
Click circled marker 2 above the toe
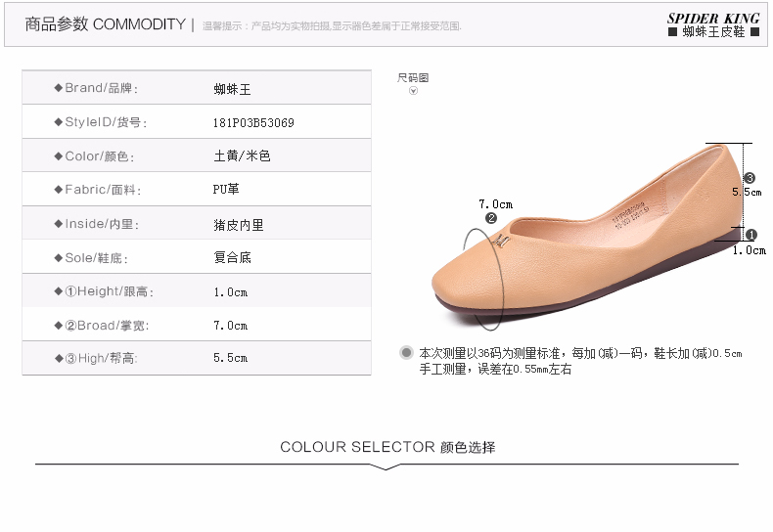pyautogui.click(x=491, y=218)
